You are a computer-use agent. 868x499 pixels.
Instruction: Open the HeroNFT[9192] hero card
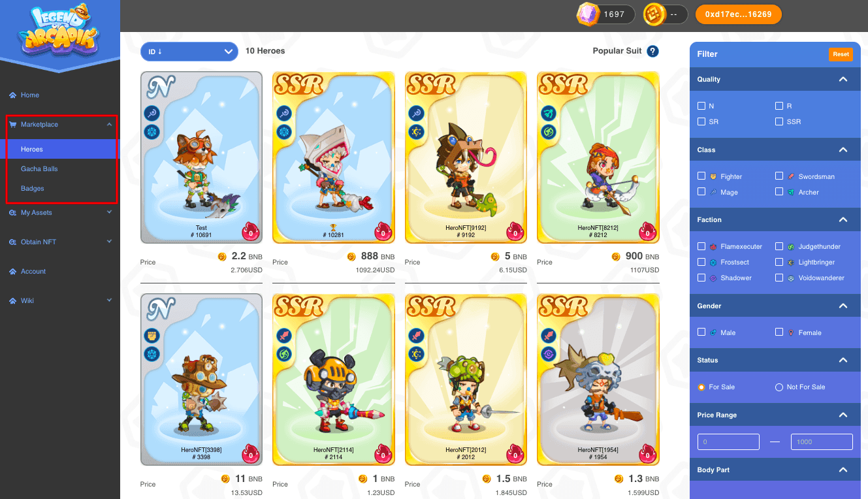[x=466, y=157]
